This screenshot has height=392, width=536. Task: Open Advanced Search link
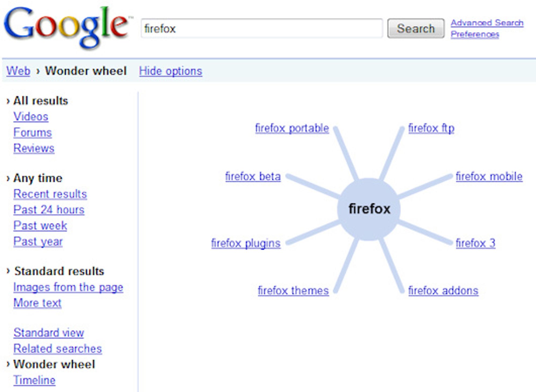click(x=487, y=23)
